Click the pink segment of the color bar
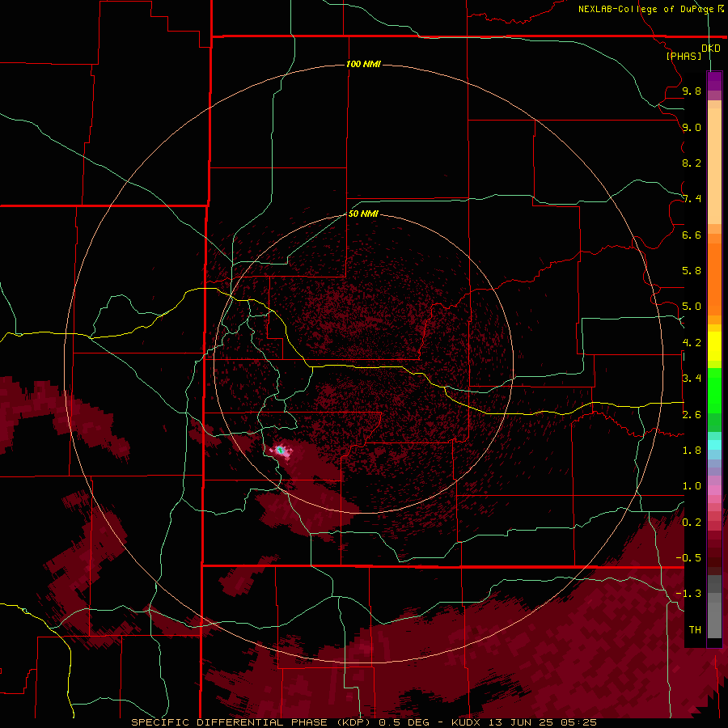 click(714, 490)
